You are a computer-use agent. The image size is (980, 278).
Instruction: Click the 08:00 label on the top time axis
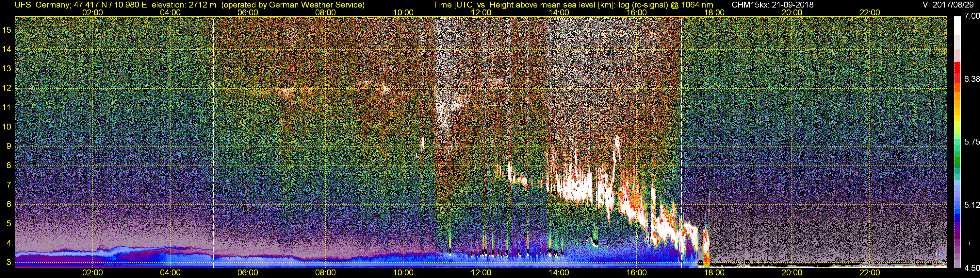(326, 12)
